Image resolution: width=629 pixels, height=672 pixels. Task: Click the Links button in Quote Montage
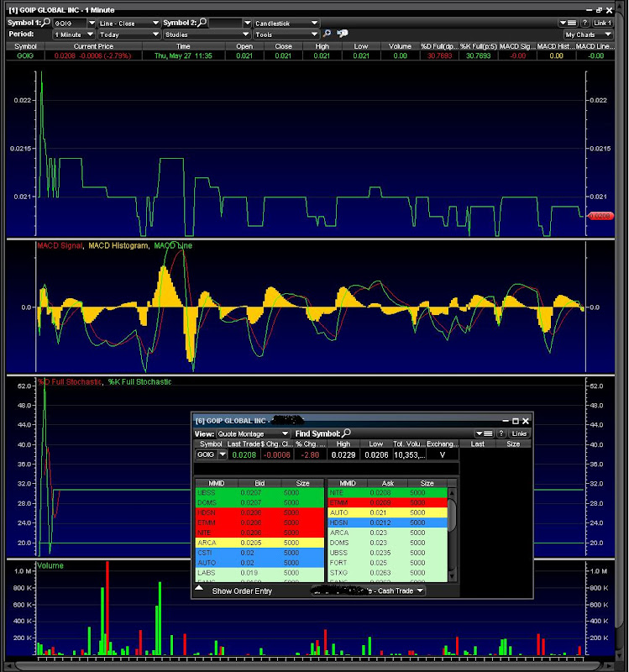[x=520, y=433]
